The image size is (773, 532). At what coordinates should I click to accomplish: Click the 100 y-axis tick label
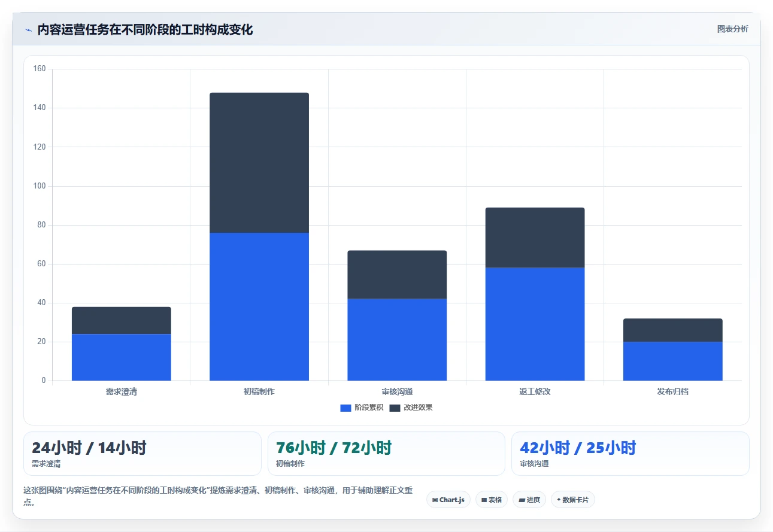(x=40, y=186)
